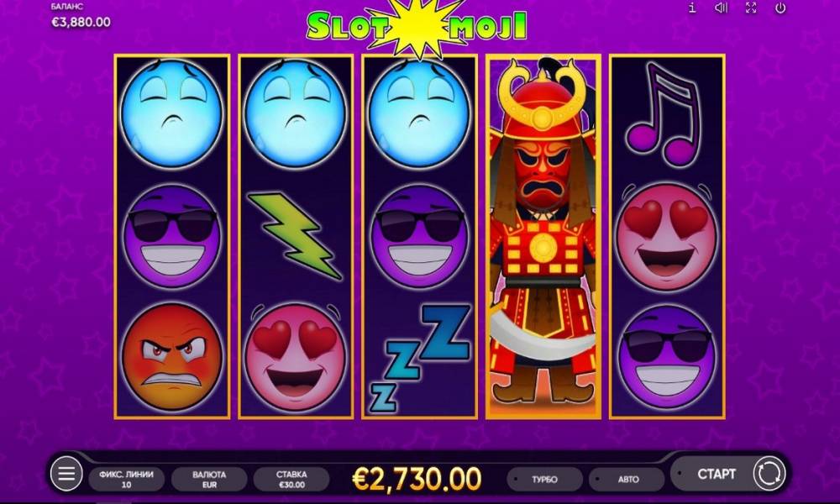Open the Фикс. линии setting
Screen dimensions: 840x504
point(127,479)
